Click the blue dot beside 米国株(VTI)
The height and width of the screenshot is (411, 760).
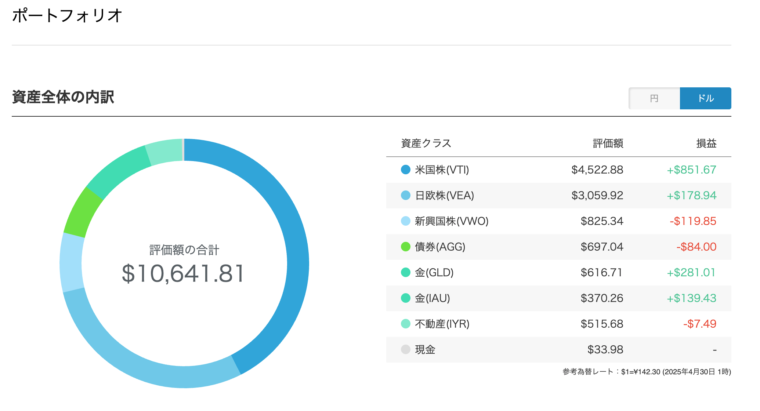(405, 170)
